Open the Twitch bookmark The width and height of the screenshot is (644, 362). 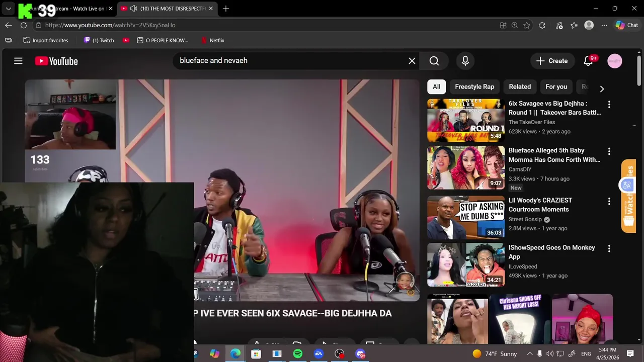[x=99, y=40]
